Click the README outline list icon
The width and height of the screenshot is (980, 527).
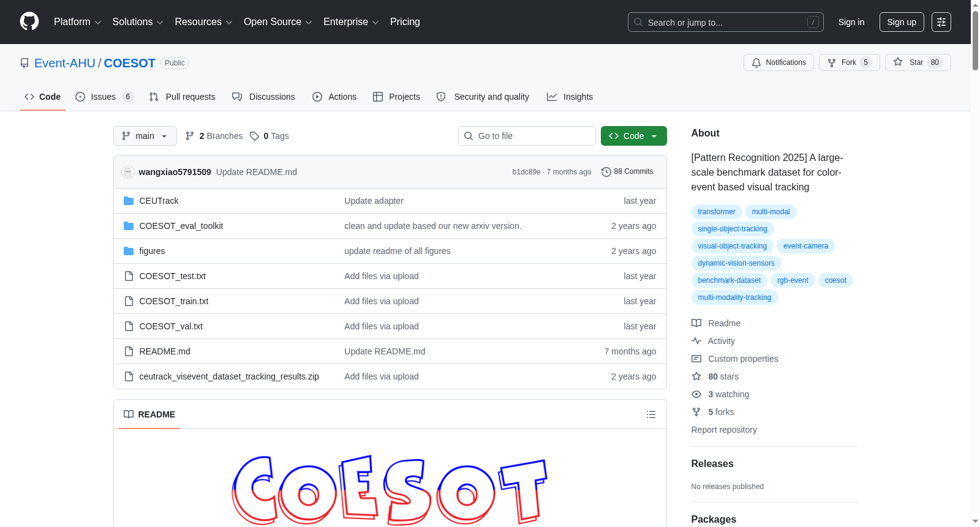(651, 414)
